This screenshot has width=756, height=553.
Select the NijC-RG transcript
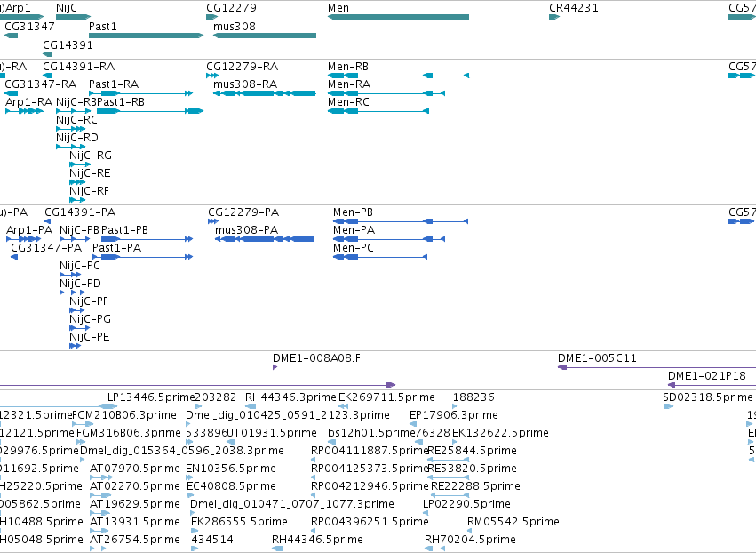pyautogui.click(x=80, y=164)
